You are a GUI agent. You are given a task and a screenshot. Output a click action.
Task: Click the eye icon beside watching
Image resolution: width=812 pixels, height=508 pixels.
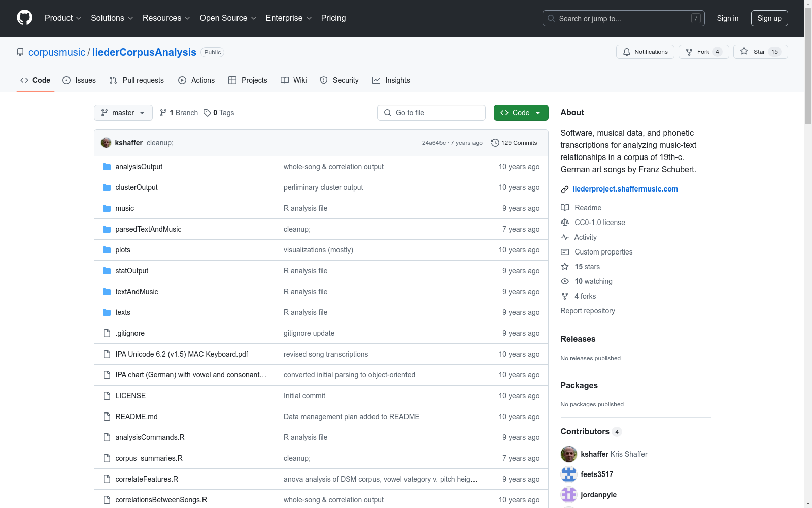(565, 281)
